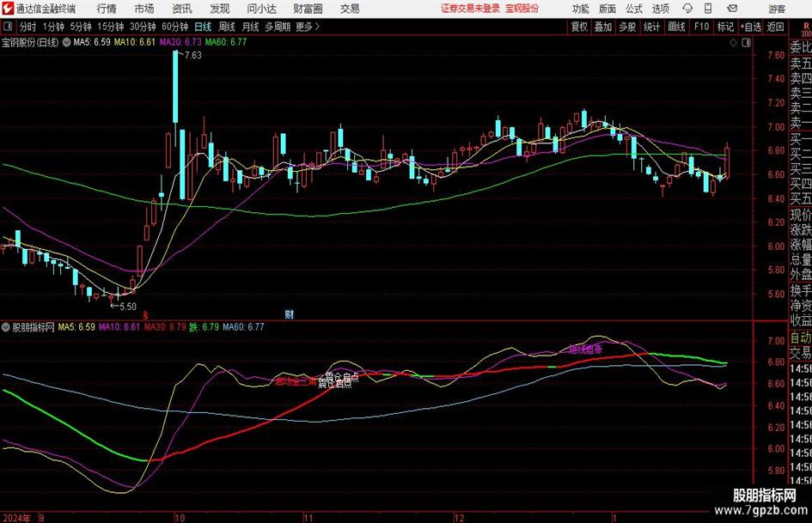Open the customer service headset icon
Screen dimensions: 812x523
[x=687, y=9]
